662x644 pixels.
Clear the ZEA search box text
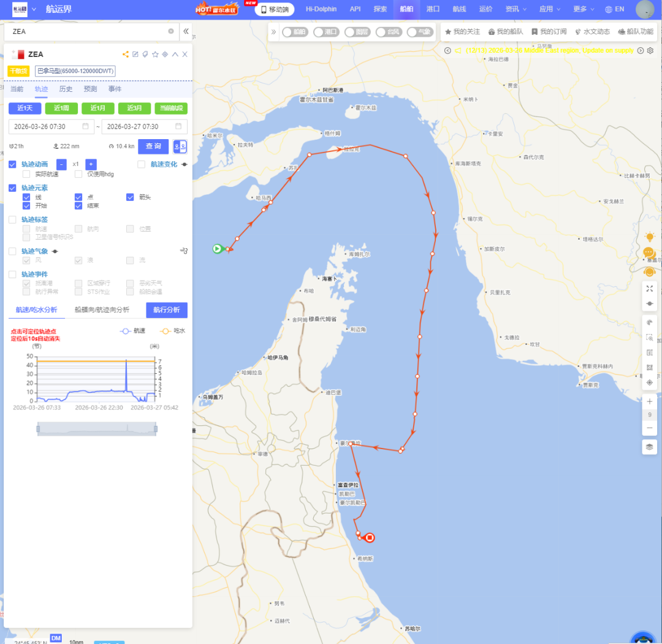[x=171, y=31]
